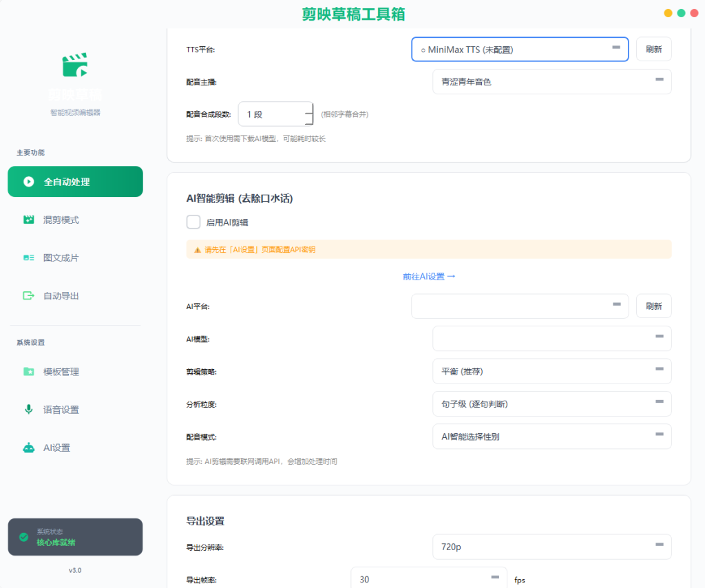
Task: Click the green checkmark status icon
Action: tap(24, 537)
